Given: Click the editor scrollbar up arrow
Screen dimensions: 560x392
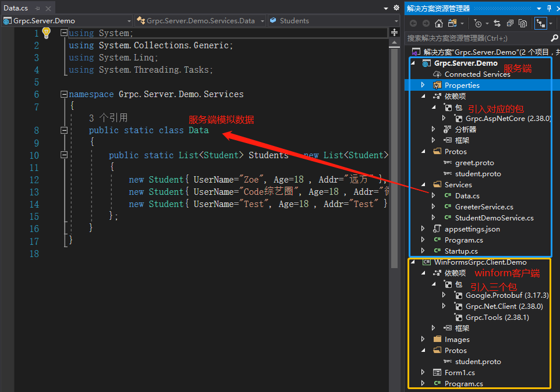Looking at the screenshot, I should tap(394, 43).
